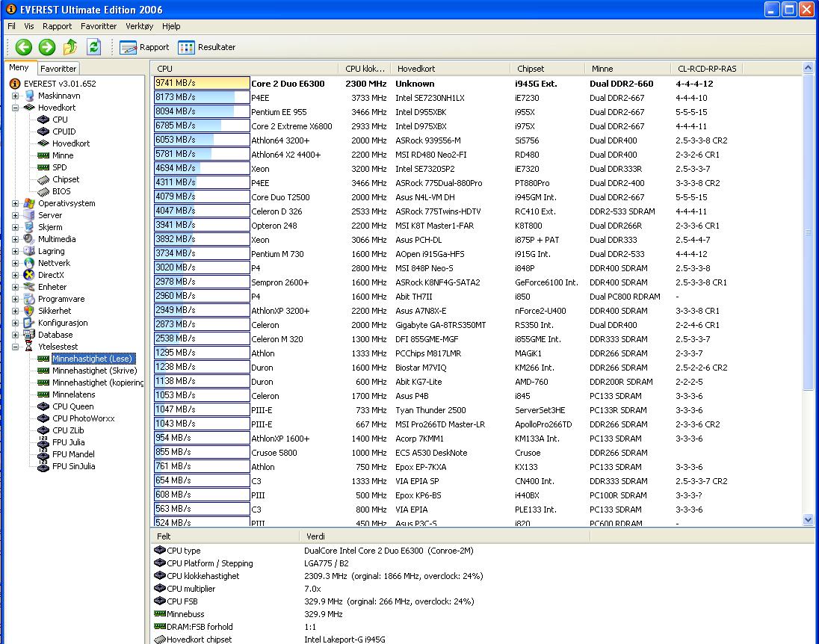The width and height of the screenshot is (819, 644).
Task: Expand the DirectX tree node
Action: tap(15, 275)
